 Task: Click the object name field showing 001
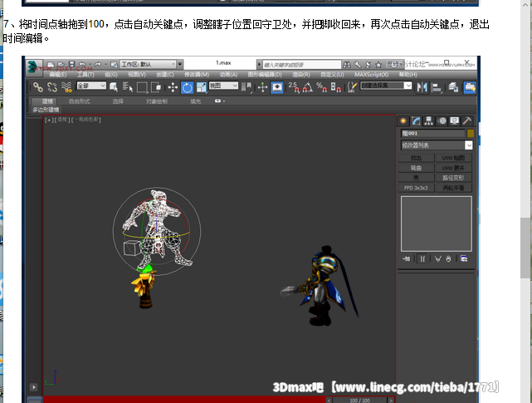[432, 133]
